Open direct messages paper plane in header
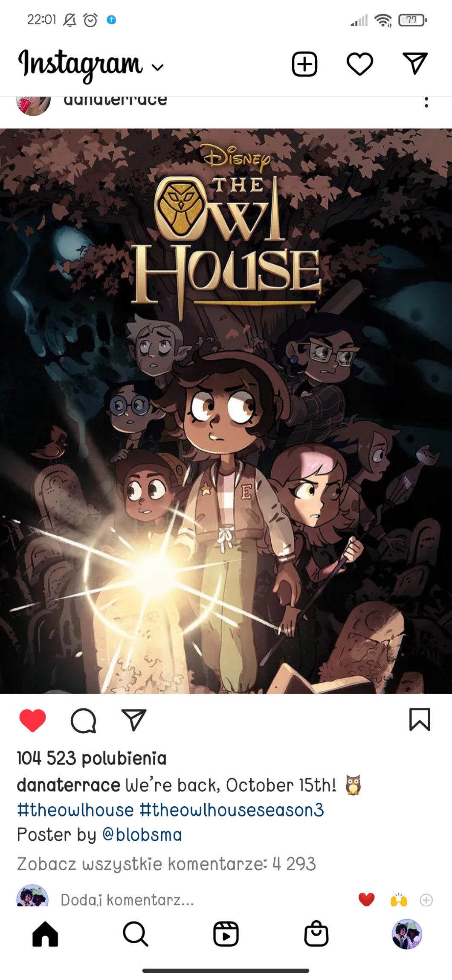This screenshot has height=980, width=452. (x=415, y=64)
